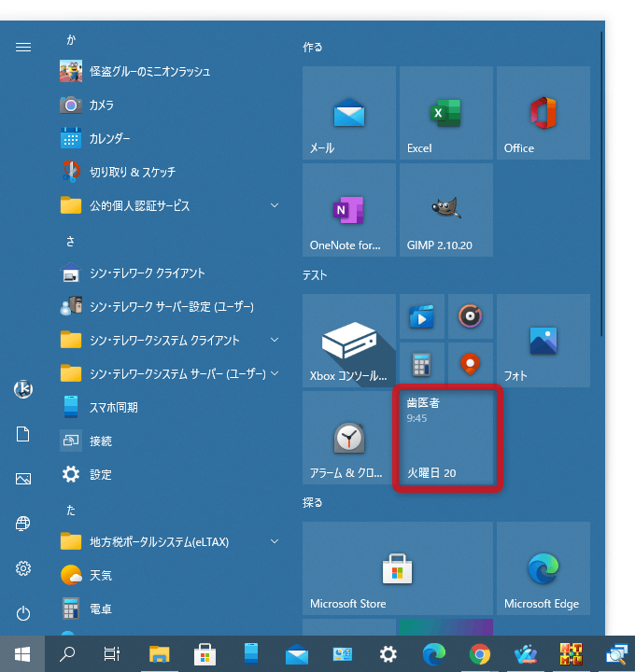Open Mail from the taskbar

297,654
